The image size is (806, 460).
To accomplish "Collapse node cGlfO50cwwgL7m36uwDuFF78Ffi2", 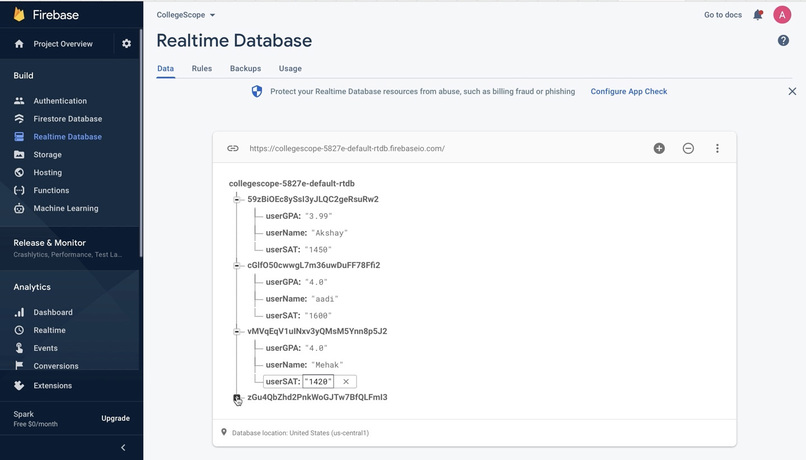I will pyautogui.click(x=236, y=265).
